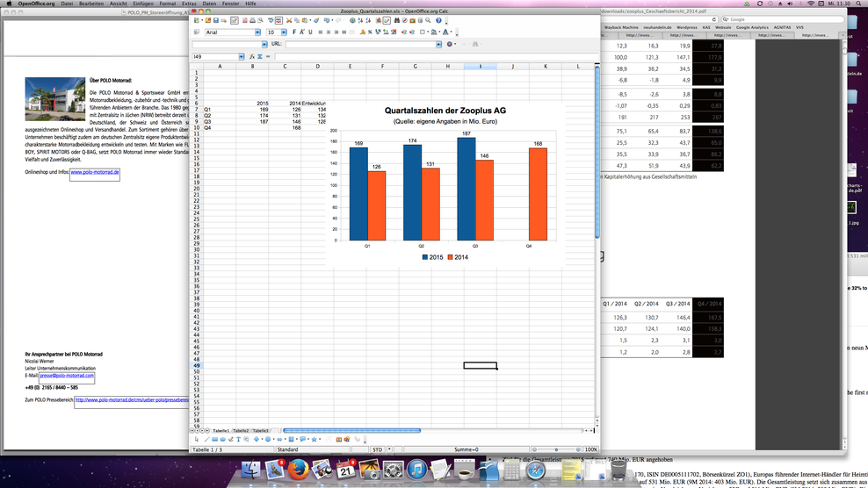Select the Line drawing tool
The width and height of the screenshot is (868, 488).
click(x=207, y=440)
